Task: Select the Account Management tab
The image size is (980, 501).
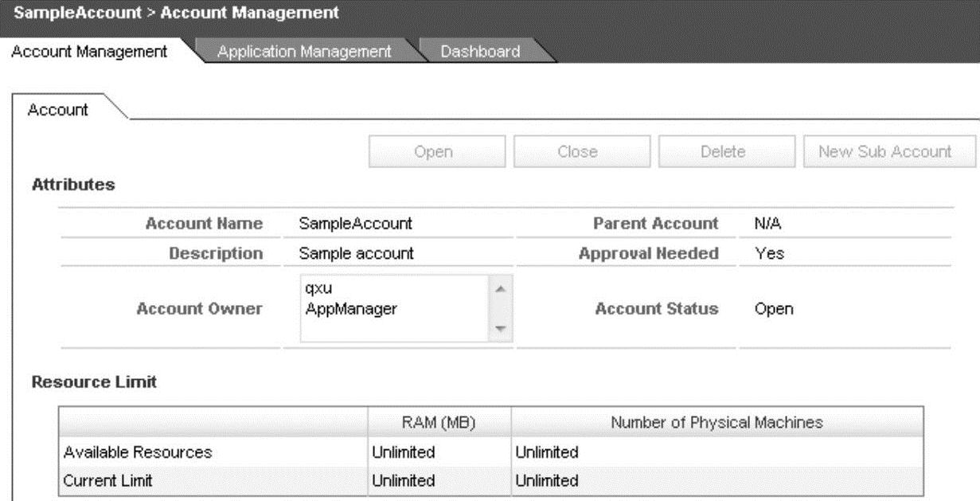Action: tap(89, 52)
